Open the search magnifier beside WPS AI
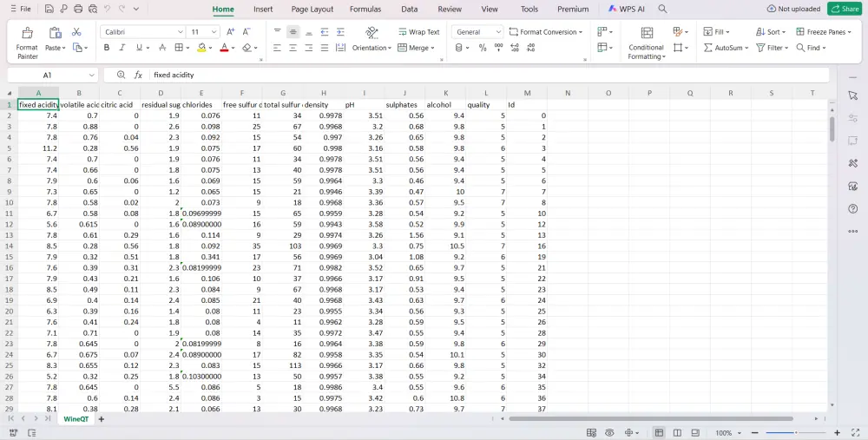The image size is (868, 440). (662, 9)
